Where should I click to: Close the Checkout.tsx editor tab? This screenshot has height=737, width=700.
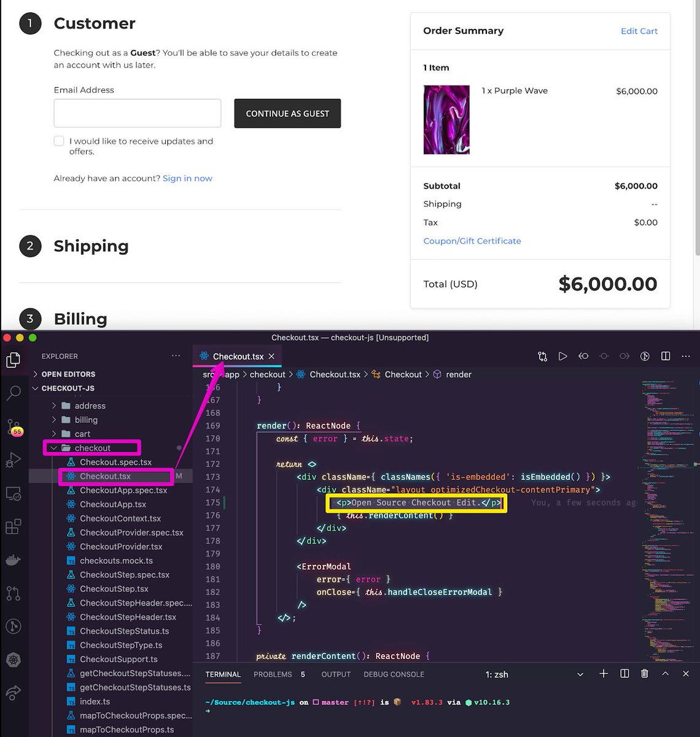click(271, 356)
